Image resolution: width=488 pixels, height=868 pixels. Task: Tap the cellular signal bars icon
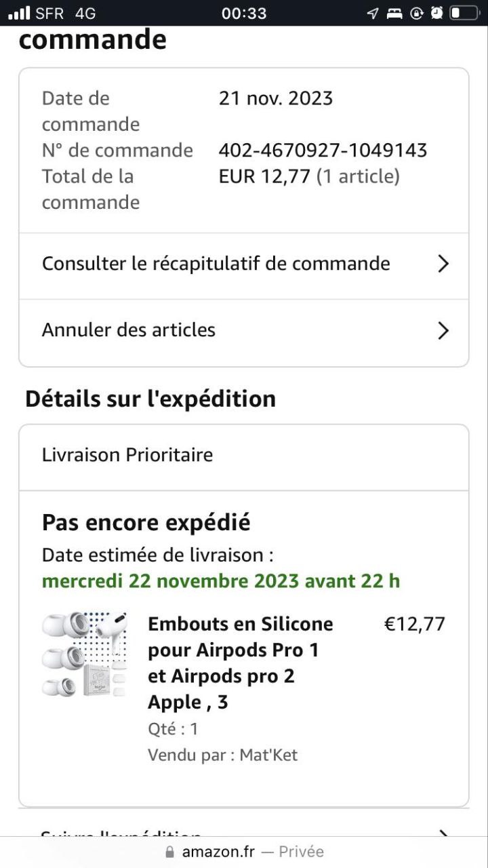pos(19,13)
